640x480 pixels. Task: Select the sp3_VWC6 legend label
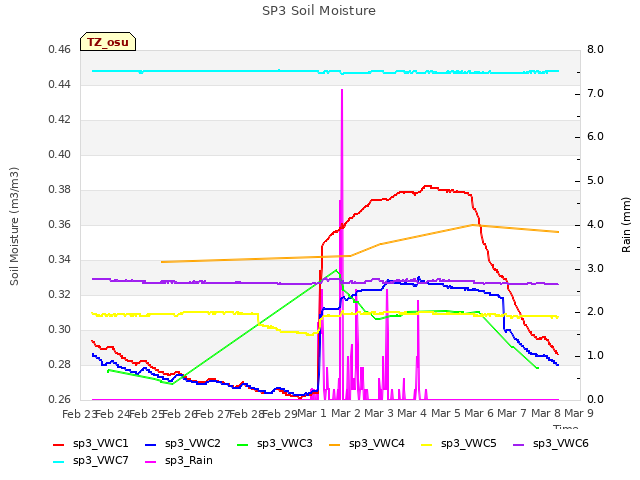click(x=561, y=443)
